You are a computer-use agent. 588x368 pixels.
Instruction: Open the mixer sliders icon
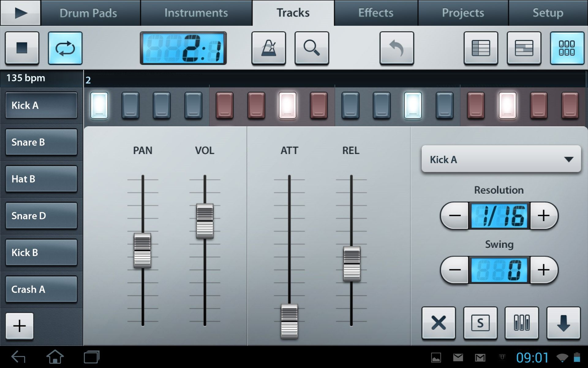pyautogui.click(x=522, y=323)
